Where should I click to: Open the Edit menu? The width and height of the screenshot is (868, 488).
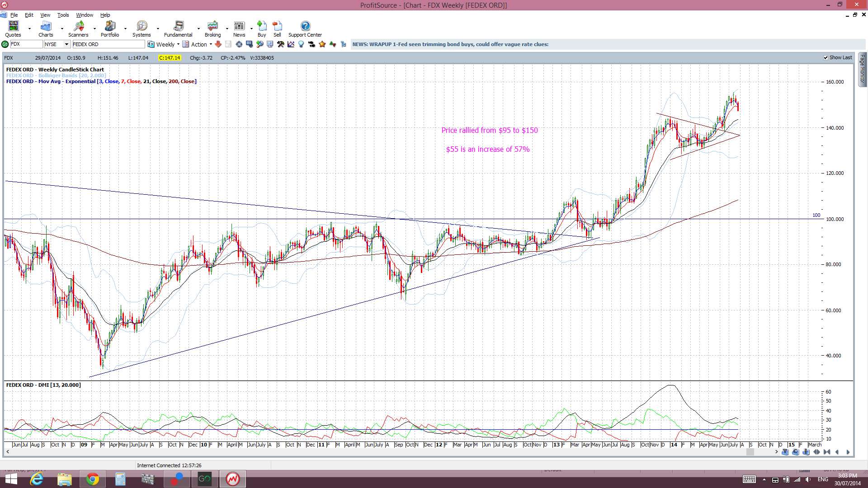click(29, 15)
